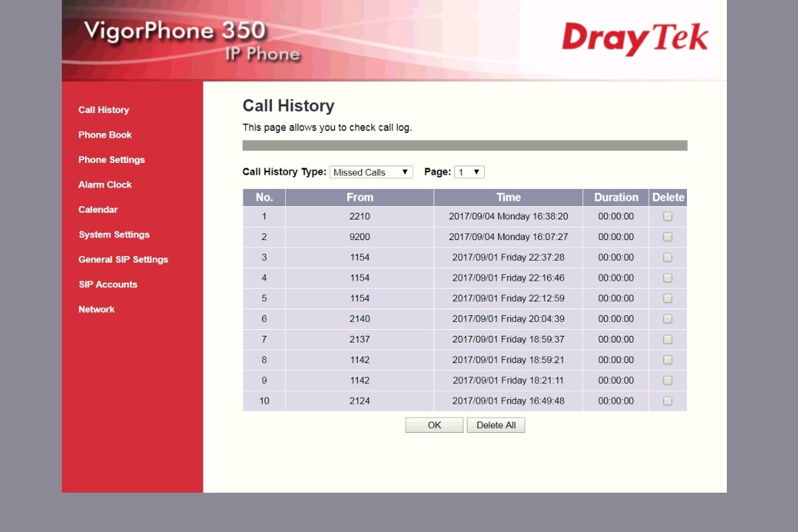The image size is (798, 532).
Task: Click the Duration column header
Action: click(x=616, y=198)
